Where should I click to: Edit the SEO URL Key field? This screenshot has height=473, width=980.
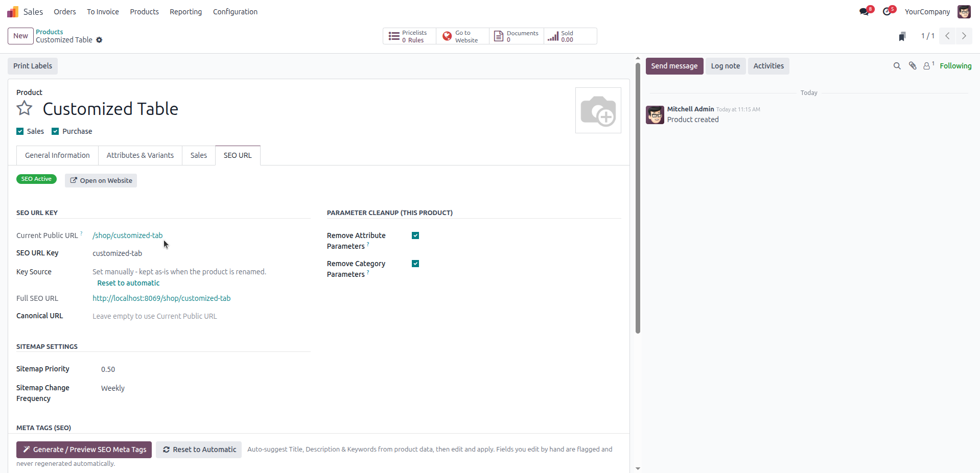click(201, 253)
